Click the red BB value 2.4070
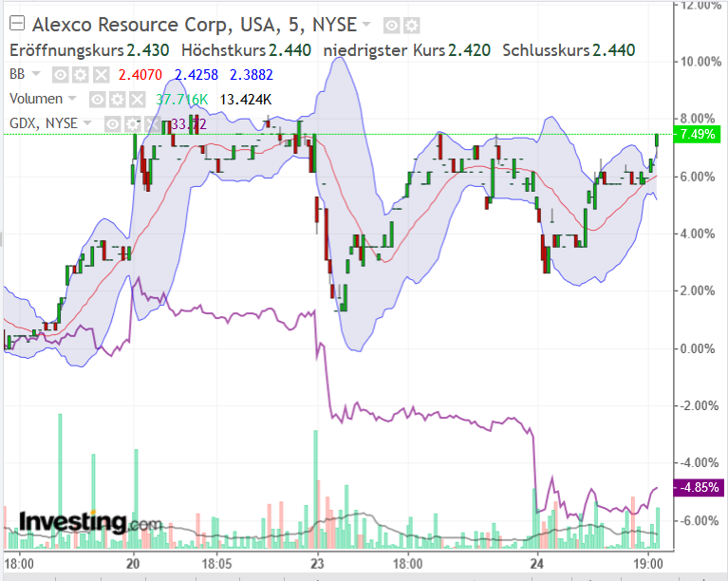Image resolution: width=728 pixels, height=581 pixels. (140, 75)
